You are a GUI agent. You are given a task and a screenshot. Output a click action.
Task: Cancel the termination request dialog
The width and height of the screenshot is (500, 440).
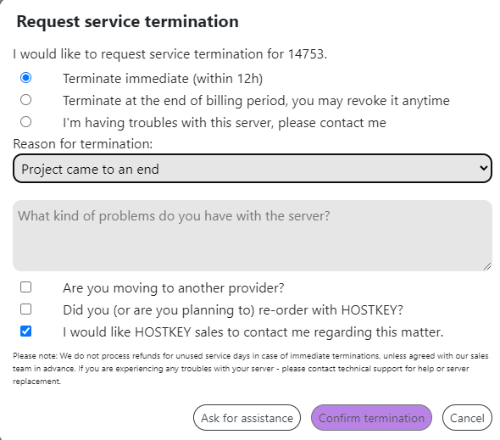[467, 418]
